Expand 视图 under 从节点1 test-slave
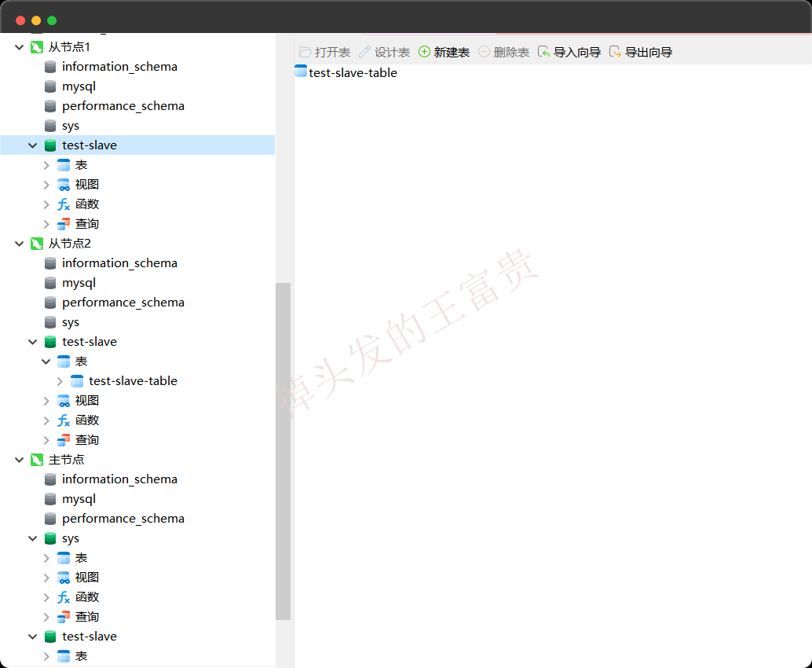Image resolution: width=812 pixels, height=668 pixels. coord(46,185)
